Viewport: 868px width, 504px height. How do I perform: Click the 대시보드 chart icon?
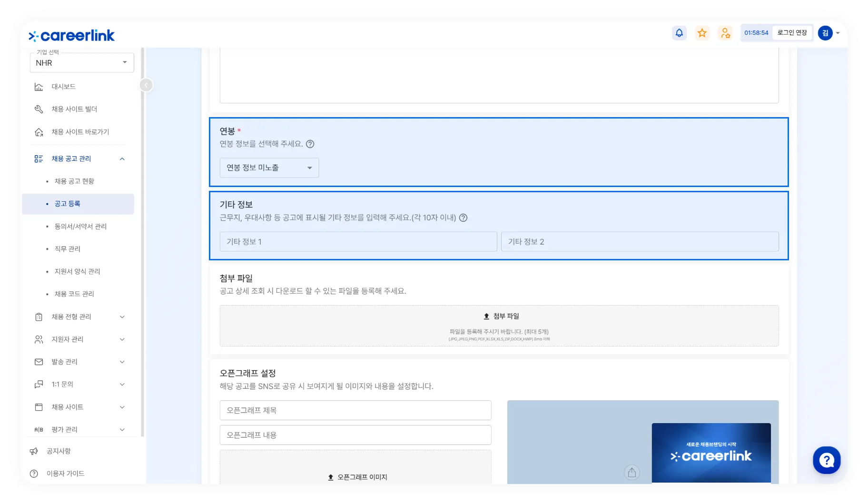pos(39,87)
